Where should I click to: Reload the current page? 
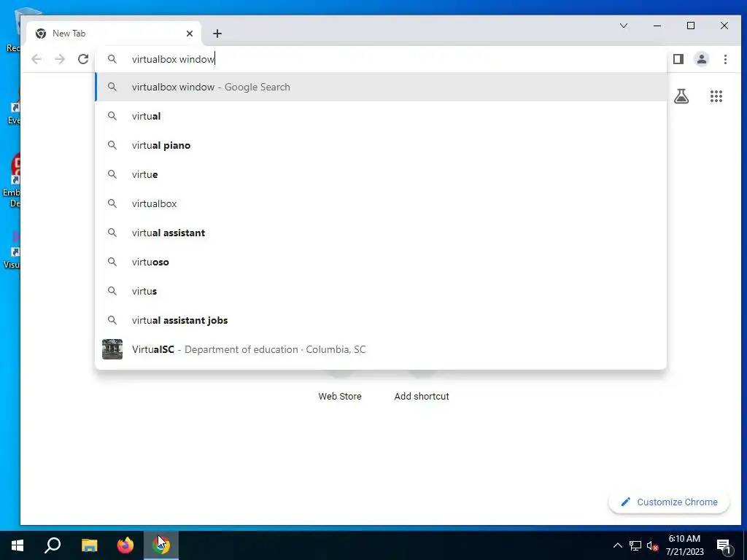83,59
